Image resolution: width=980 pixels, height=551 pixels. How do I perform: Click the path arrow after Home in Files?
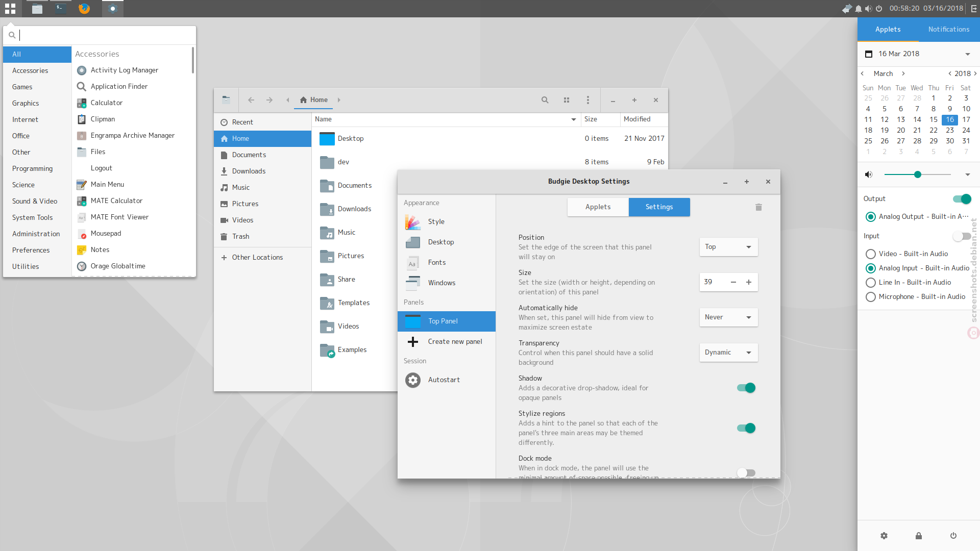click(x=339, y=100)
